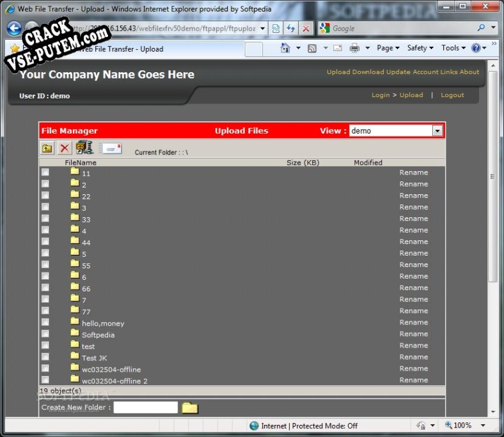Check the box for folder 22
Image resolution: width=504 pixels, height=437 pixels.
coord(45,195)
